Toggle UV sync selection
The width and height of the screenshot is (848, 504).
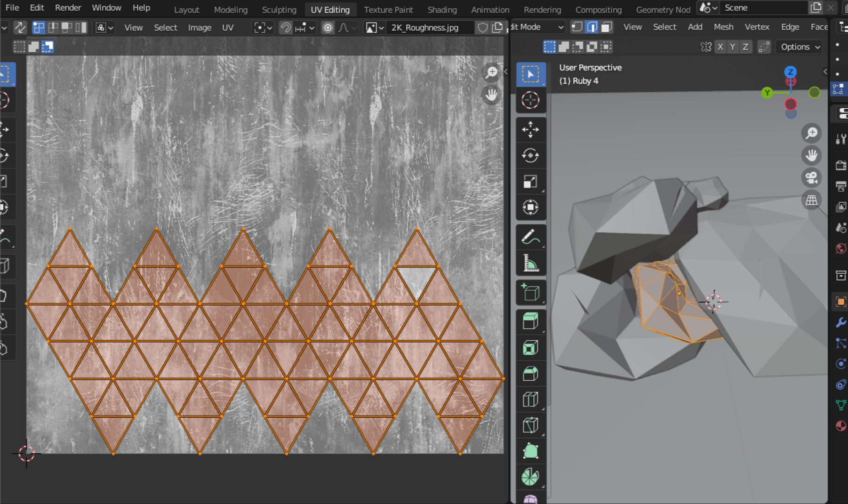[x=20, y=28]
